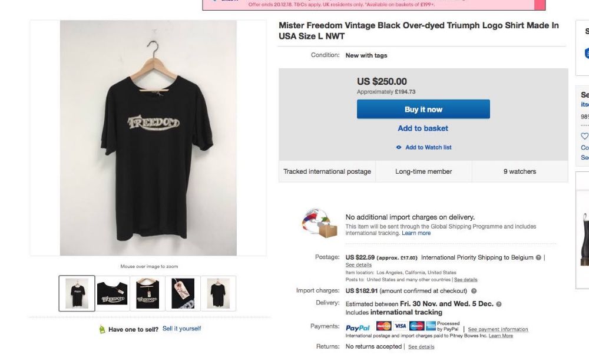
Task: Click the help icon next to Belgium shipping
Action: 538,258
